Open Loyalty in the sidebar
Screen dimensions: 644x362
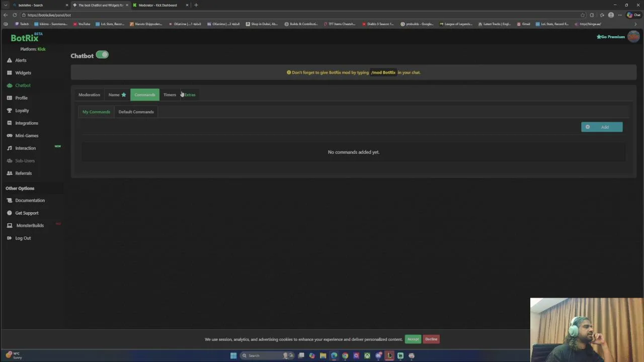(18, 111)
